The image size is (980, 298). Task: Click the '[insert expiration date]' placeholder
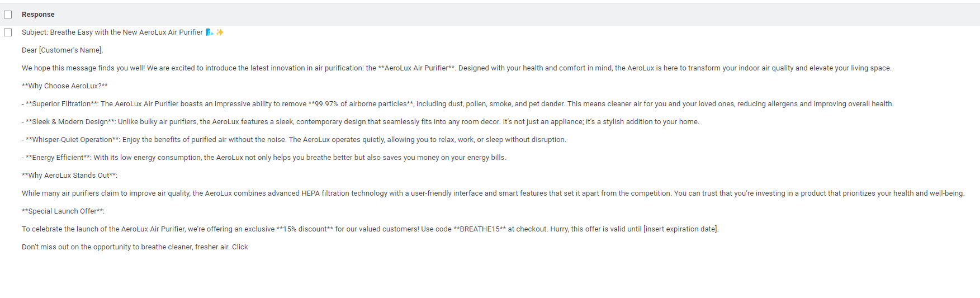(x=680, y=229)
